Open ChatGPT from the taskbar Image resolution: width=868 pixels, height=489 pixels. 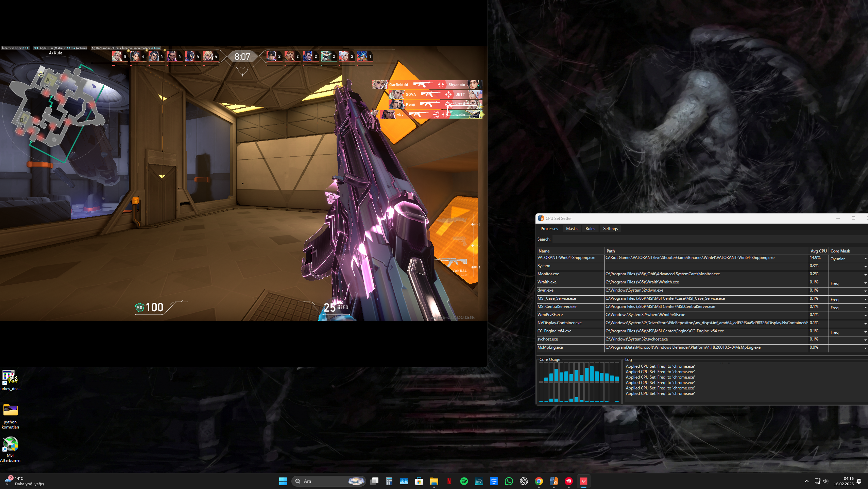tap(524, 481)
